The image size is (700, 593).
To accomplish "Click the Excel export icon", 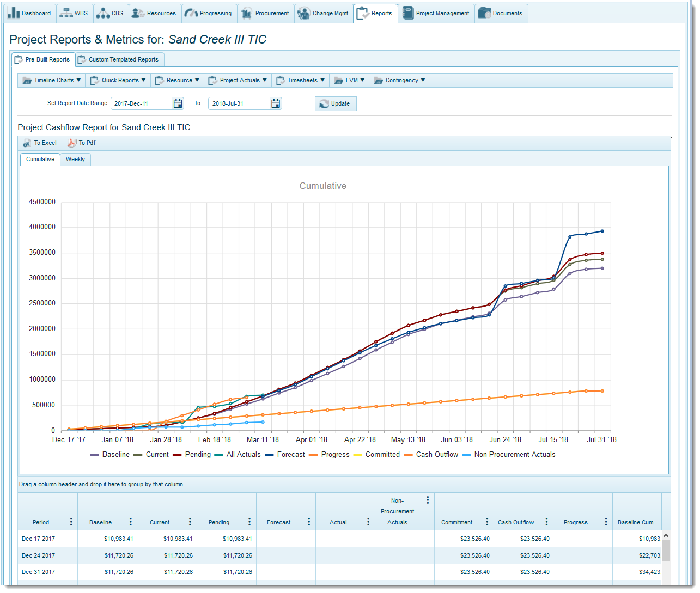I will (x=27, y=143).
